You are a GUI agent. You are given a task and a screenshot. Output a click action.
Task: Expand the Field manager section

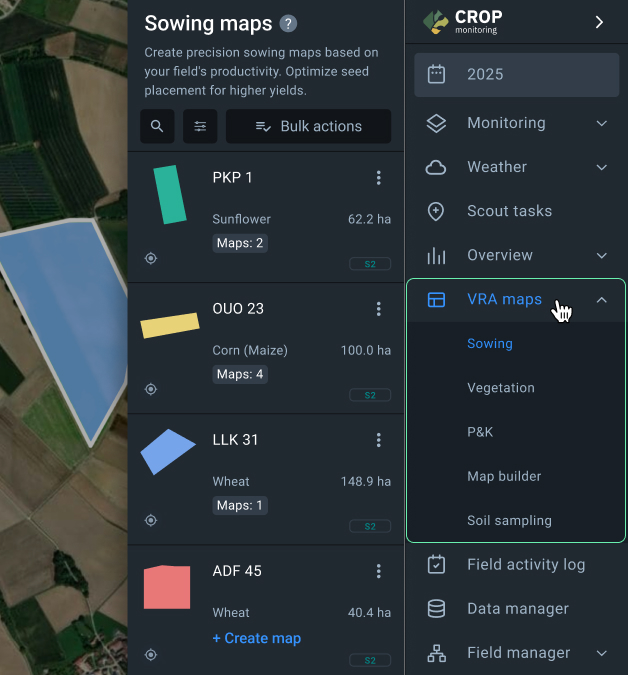point(517,653)
